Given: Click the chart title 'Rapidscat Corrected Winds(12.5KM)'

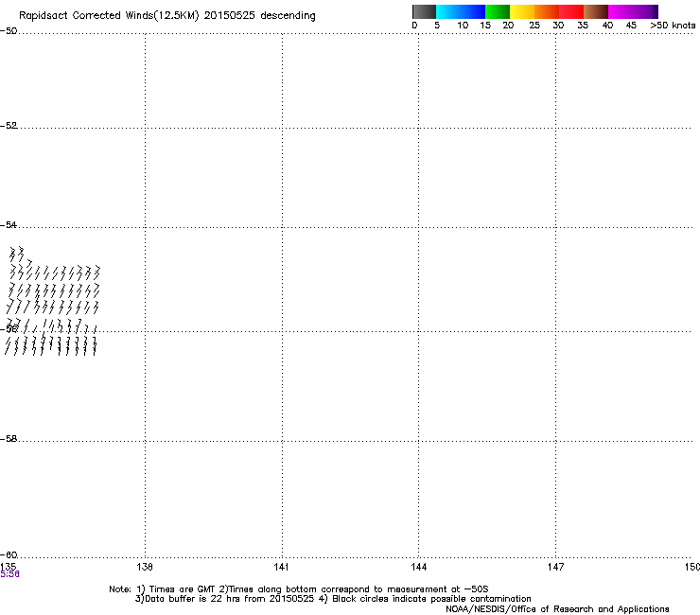Looking at the screenshot, I should pyautogui.click(x=109, y=16).
